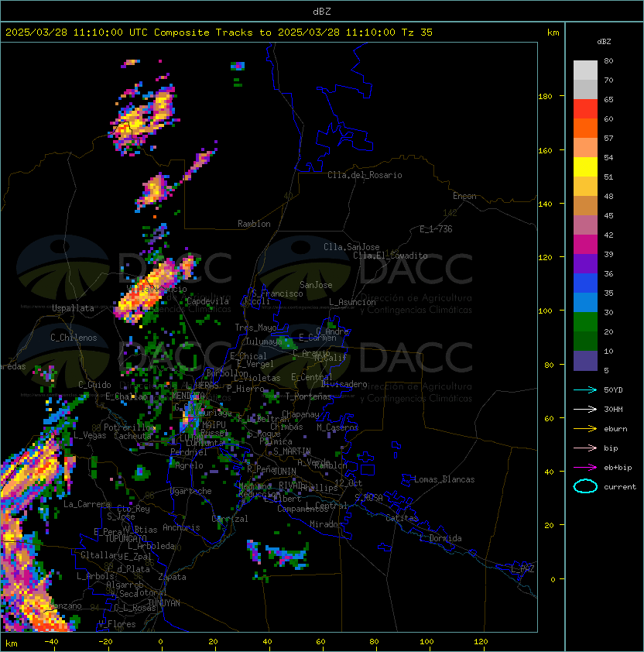
Task: Click the Potrerillos place label
Action: [130, 427]
